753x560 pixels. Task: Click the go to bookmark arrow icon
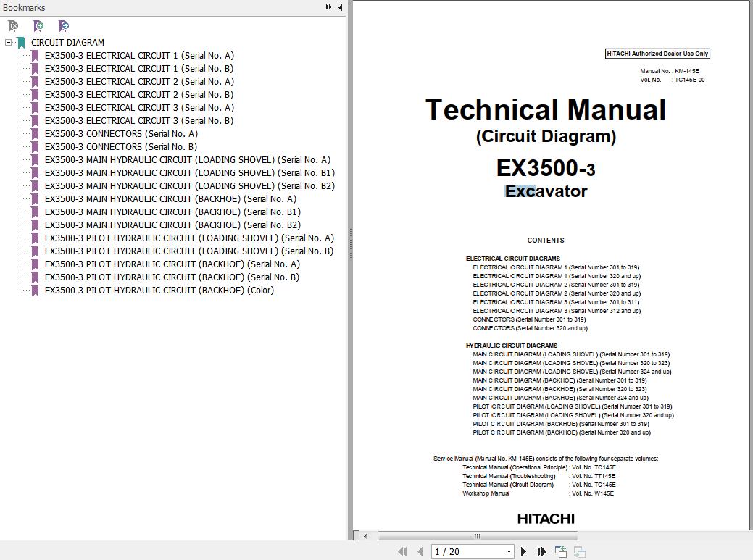tap(63, 26)
